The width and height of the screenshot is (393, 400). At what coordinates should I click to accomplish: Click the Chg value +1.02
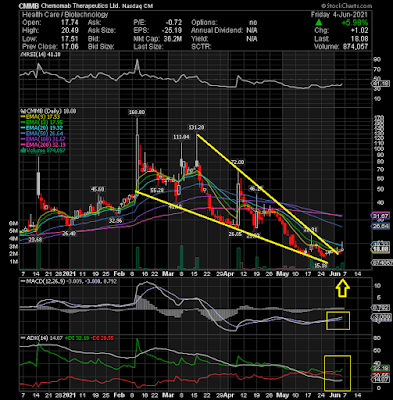(x=360, y=31)
